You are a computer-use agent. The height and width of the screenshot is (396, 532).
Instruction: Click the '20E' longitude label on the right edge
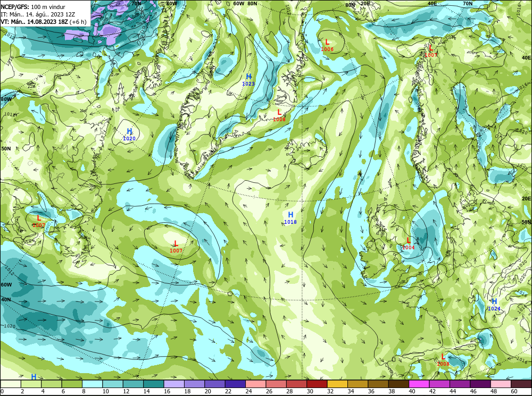527,199
